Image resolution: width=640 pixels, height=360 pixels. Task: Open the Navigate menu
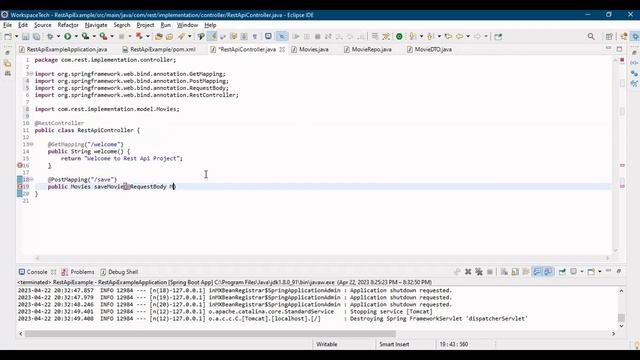pos(96,25)
